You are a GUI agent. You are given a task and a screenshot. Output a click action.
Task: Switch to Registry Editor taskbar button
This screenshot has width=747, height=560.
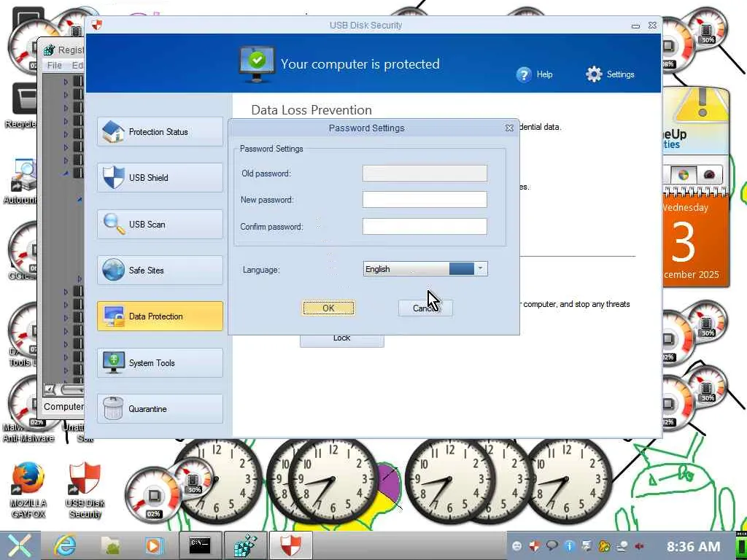(x=245, y=545)
